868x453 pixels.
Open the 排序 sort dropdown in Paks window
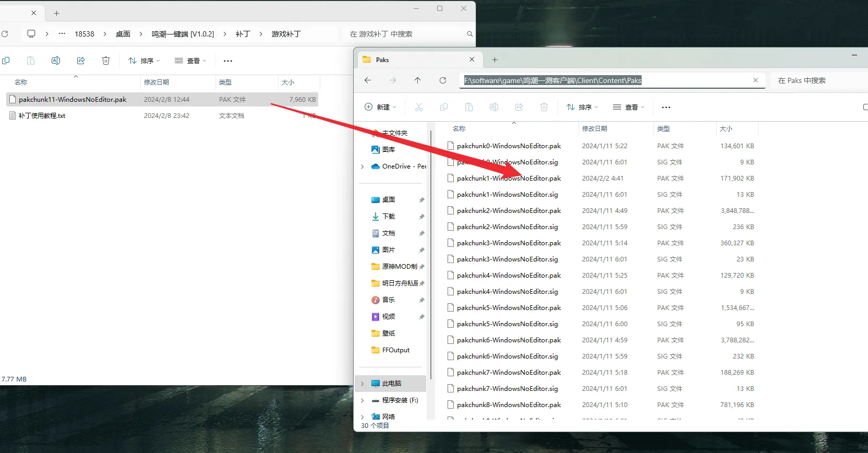[x=582, y=107]
